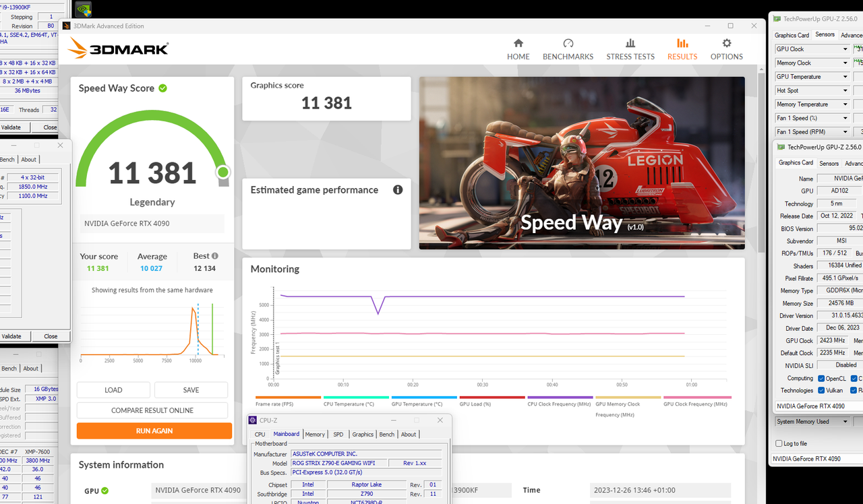The width and height of the screenshot is (863, 504).
Task: Click the LOAD button in 3DMark
Action: click(113, 390)
